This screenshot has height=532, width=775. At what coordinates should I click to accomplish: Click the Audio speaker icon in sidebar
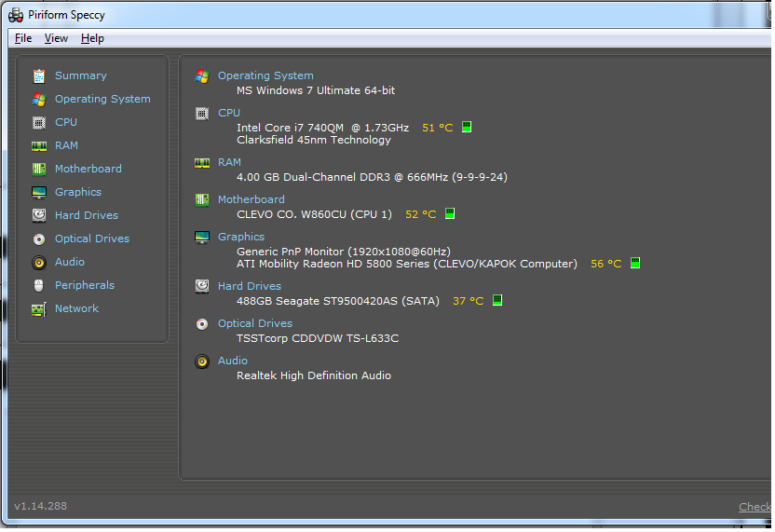(39, 263)
